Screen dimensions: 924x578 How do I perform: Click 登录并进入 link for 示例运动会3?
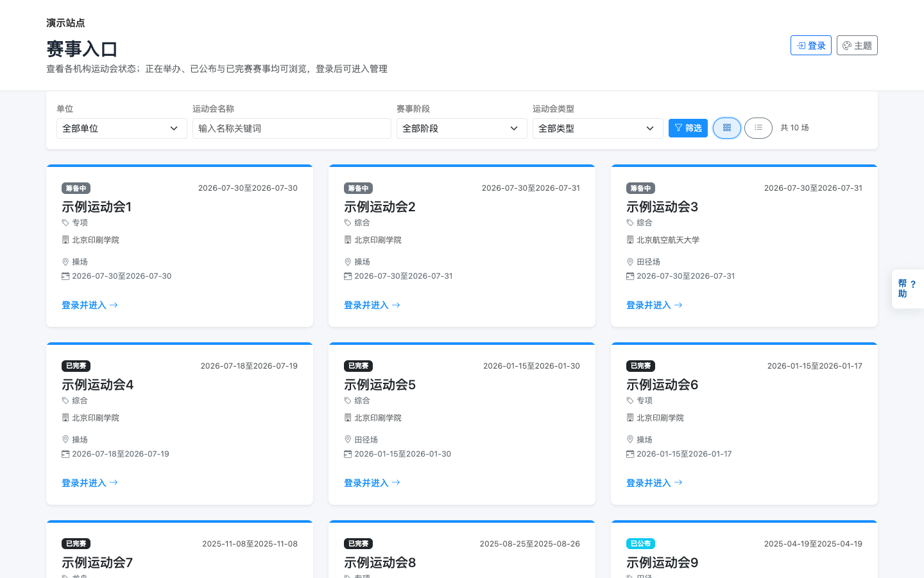click(654, 305)
